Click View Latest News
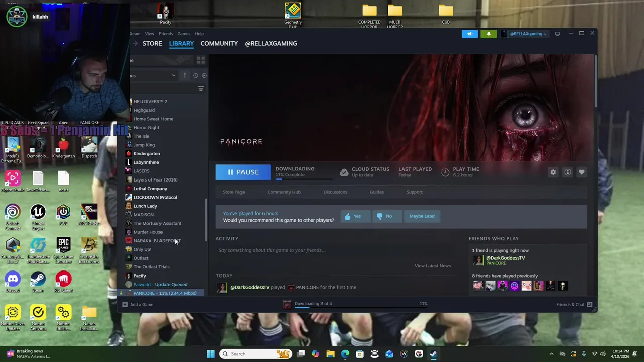Viewport: 644px width, 362px height. pyautogui.click(x=432, y=266)
